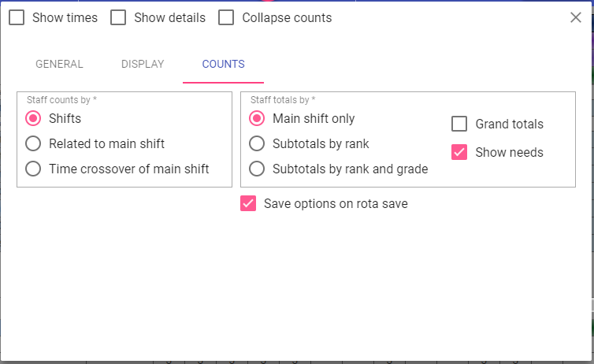Choose Subtotals by rank option
Screen dimensions: 594x364
[257, 143]
